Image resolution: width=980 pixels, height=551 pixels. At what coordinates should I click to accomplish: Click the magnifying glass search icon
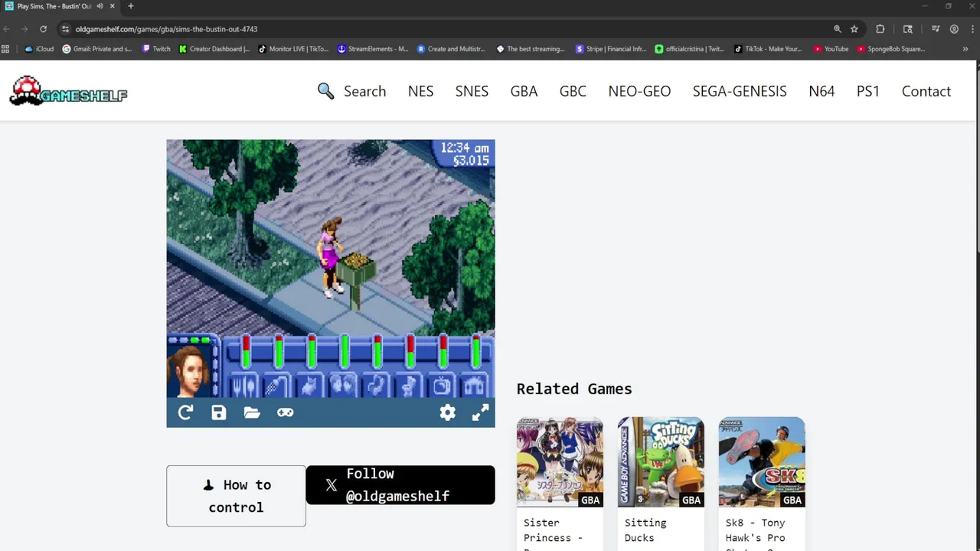[x=325, y=91]
